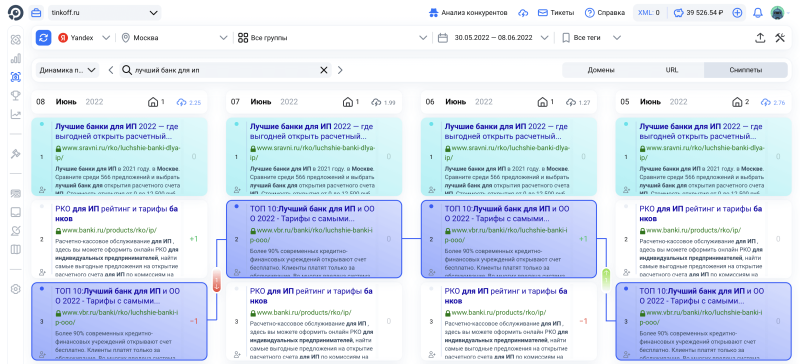Click the add-competitor icon on position 2 in 08 Июнь
The height and width of the screenshot is (364, 800).
pyautogui.click(x=42, y=272)
